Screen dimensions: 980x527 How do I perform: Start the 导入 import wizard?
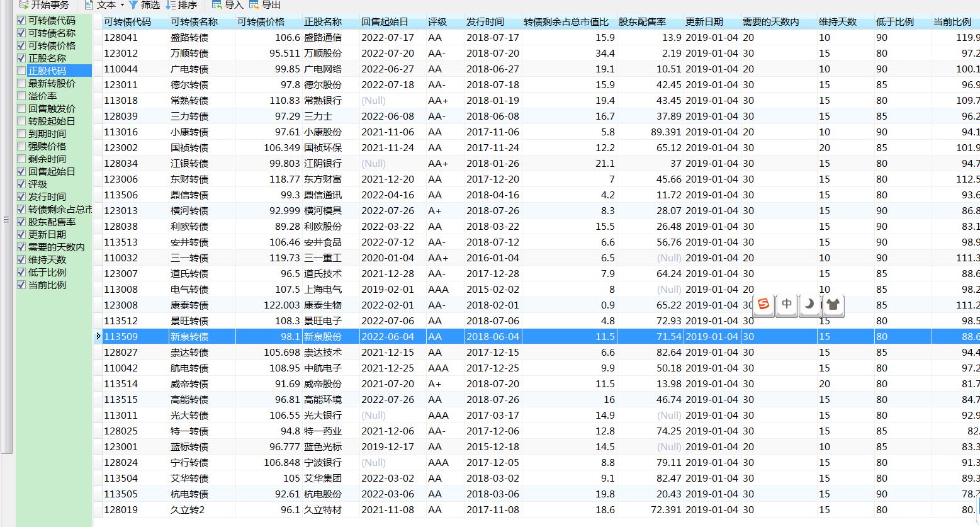pyautogui.click(x=227, y=5)
